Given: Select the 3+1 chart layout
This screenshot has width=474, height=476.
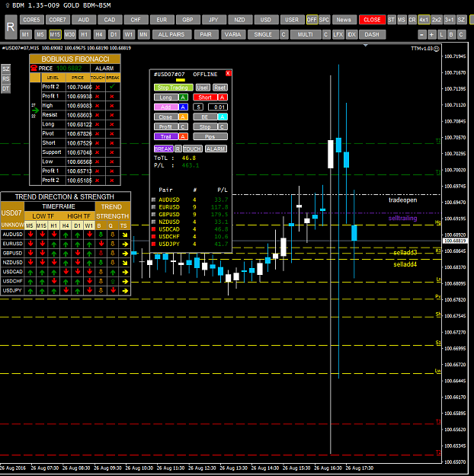Looking at the screenshot, I should click(x=449, y=20).
